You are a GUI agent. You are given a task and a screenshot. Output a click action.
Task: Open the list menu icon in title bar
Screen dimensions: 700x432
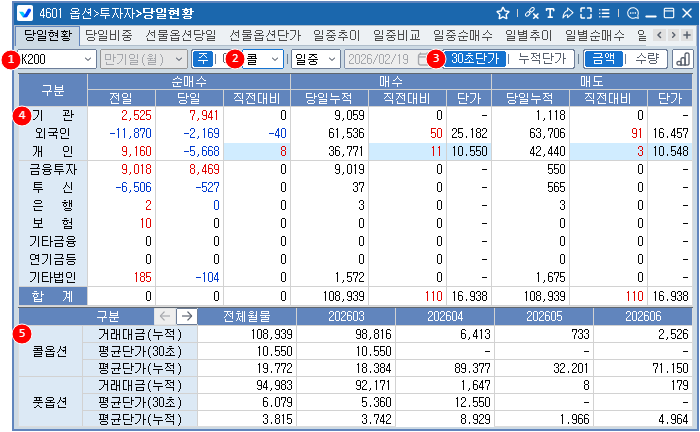(605, 13)
